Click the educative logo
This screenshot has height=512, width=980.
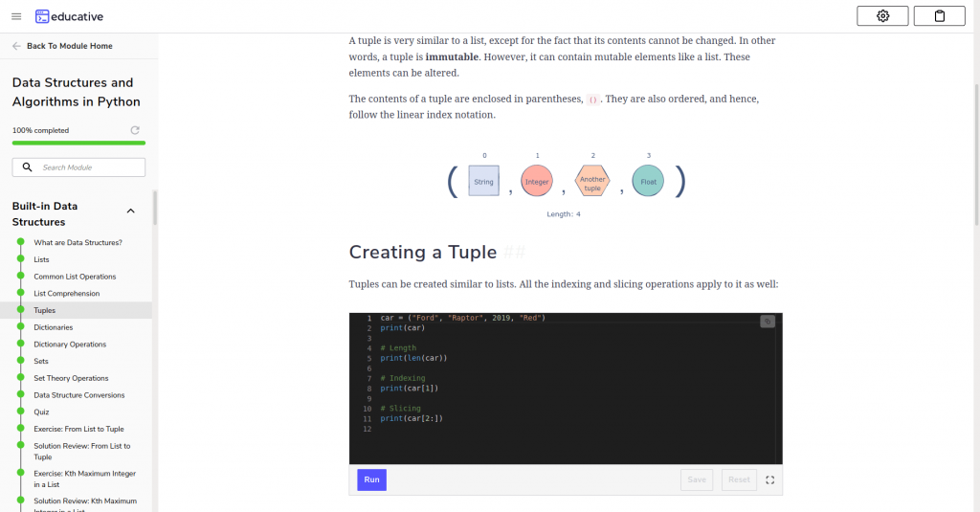coord(69,16)
